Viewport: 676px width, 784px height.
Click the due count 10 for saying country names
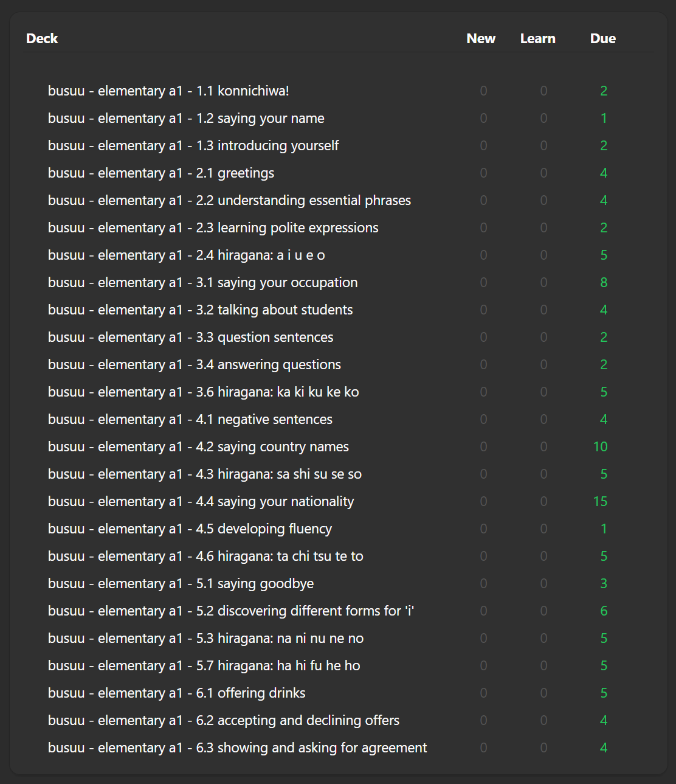[600, 447]
